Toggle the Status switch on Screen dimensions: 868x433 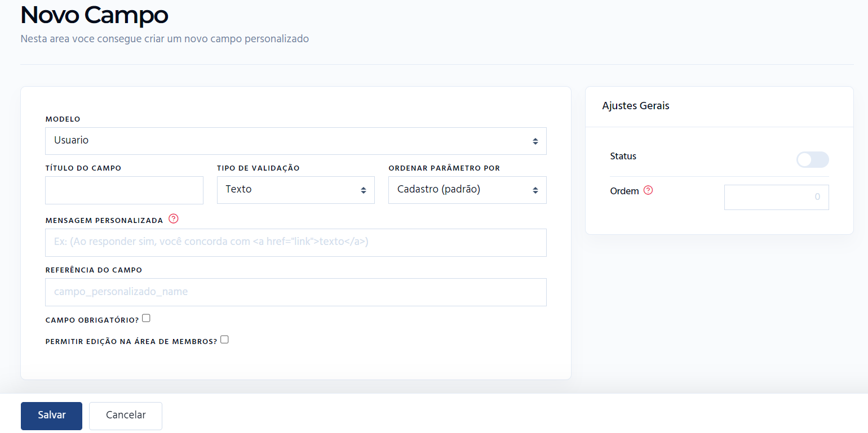tap(812, 160)
